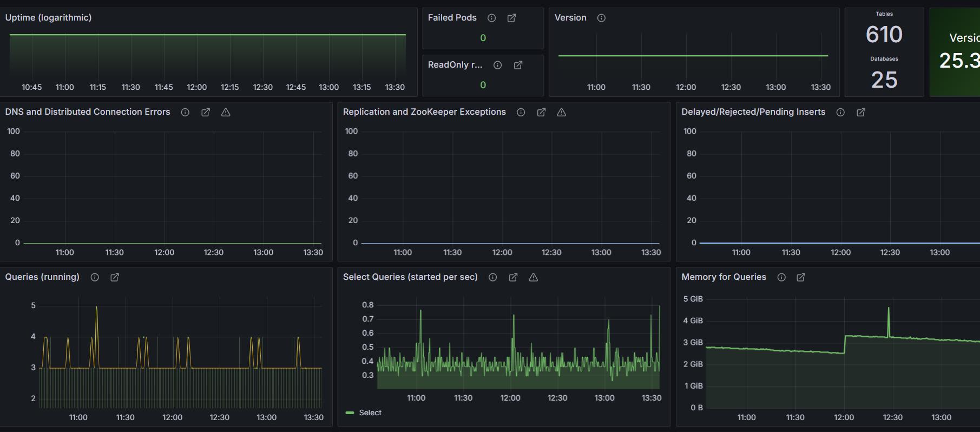
Task: Open the Uptime (logarithmic) panel title menu
Action: pyautogui.click(x=48, y=18)
